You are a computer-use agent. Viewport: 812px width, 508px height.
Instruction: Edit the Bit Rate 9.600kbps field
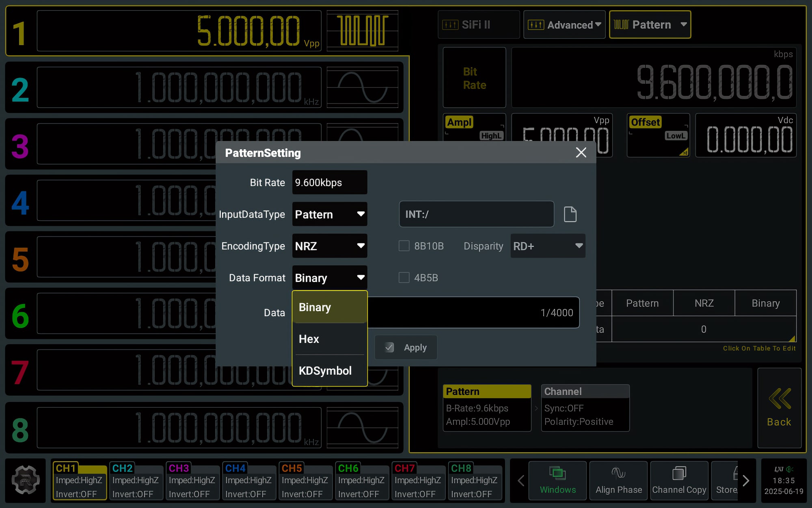330,182
